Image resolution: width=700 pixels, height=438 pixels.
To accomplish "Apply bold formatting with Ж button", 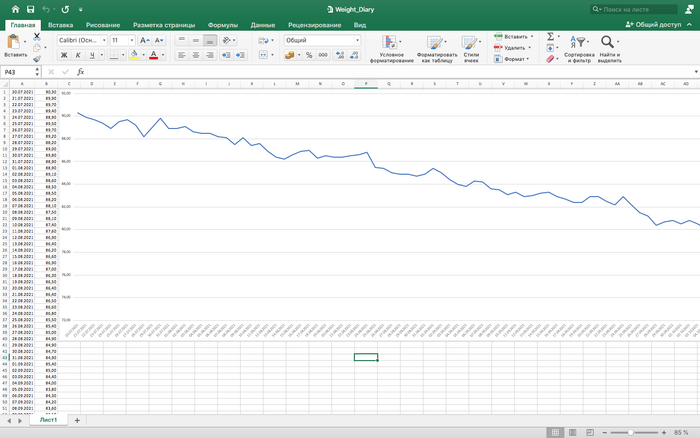I will (61, 55).
